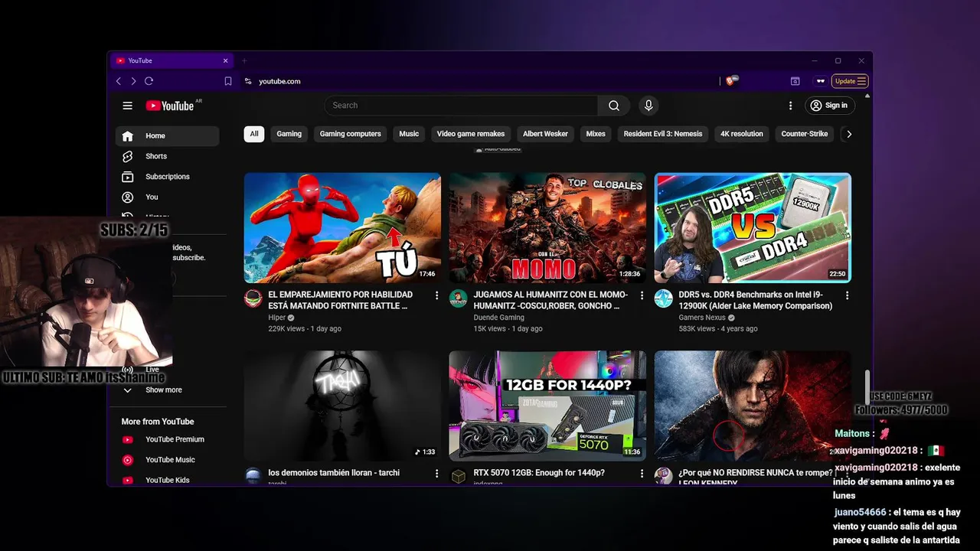
Task: Select the Gaming filter chip
Action: pyautogui.click(x=289, y=134)
